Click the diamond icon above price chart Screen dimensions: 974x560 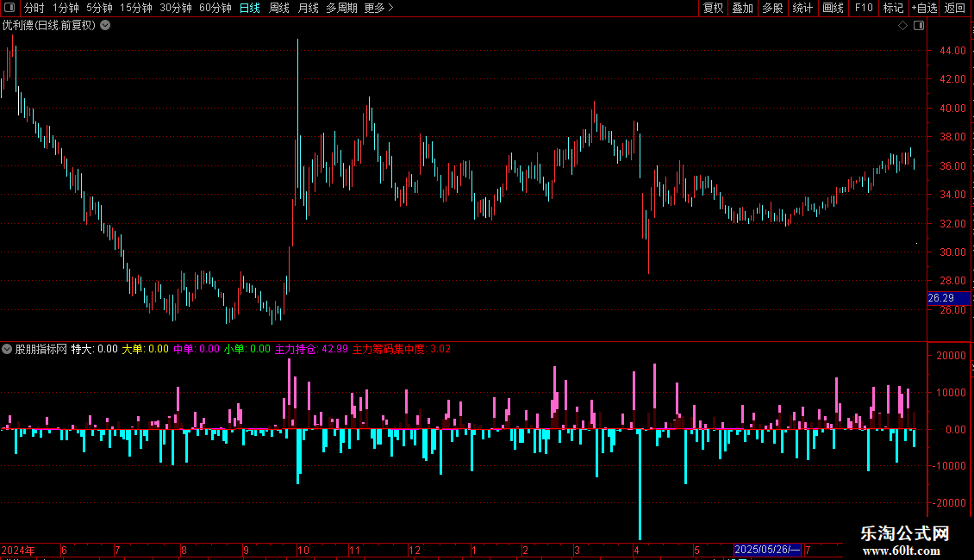tap(903, 26)
